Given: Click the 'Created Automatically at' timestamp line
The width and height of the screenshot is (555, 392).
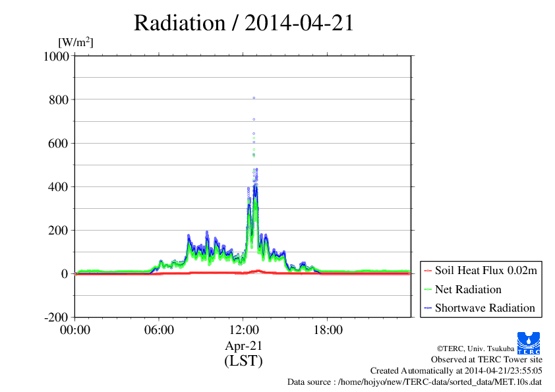Looking at the screenshot, I should (456, 371).
